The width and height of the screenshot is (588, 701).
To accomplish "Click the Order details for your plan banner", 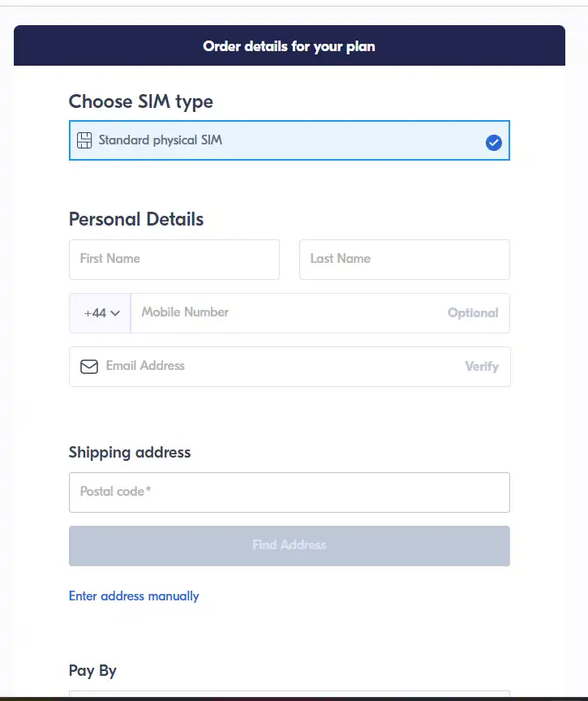I will tap(290, 45).
